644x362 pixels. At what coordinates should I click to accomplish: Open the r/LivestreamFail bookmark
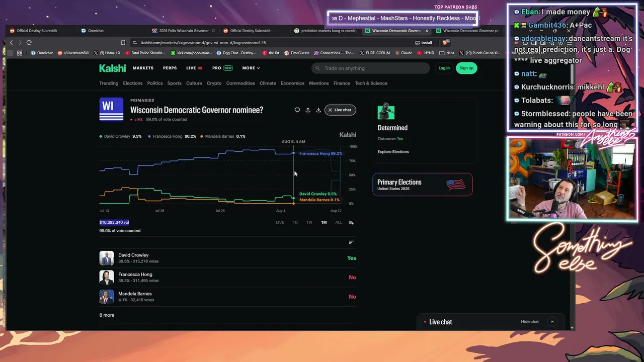click(x=73, y=53)
